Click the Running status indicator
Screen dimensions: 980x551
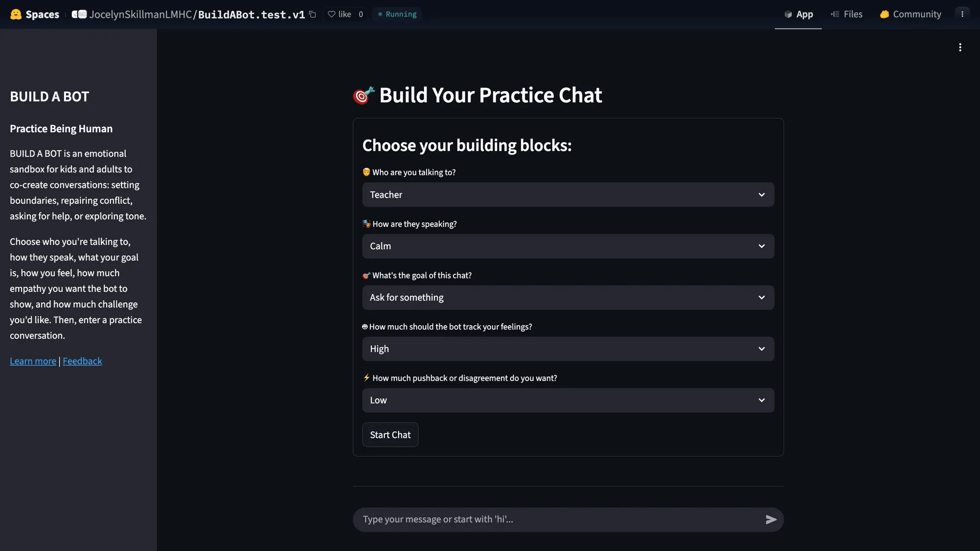(x=397, y=14)
